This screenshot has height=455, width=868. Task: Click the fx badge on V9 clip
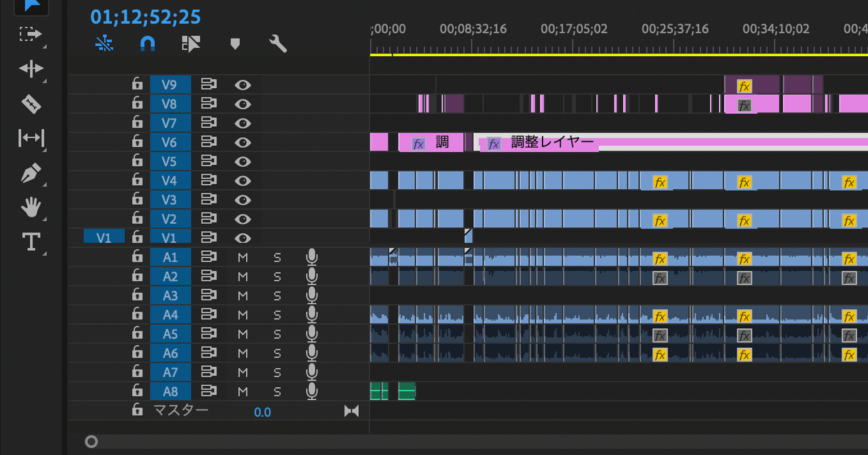point(745,86)
